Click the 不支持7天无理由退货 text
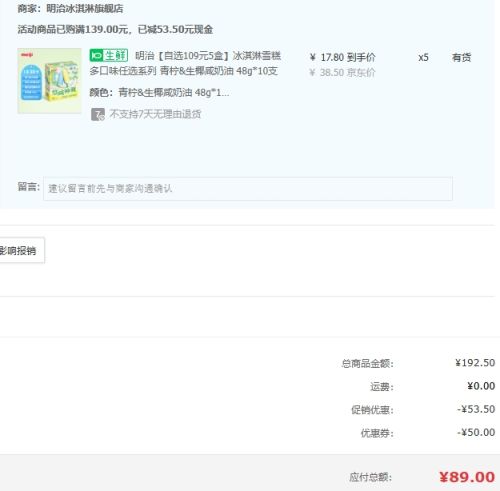This screenshot has height=491, width=500. tap(155, 114)
